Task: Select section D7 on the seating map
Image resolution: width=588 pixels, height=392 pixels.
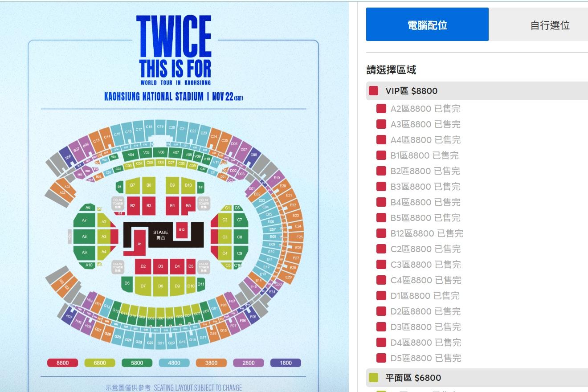Action: 143,286
